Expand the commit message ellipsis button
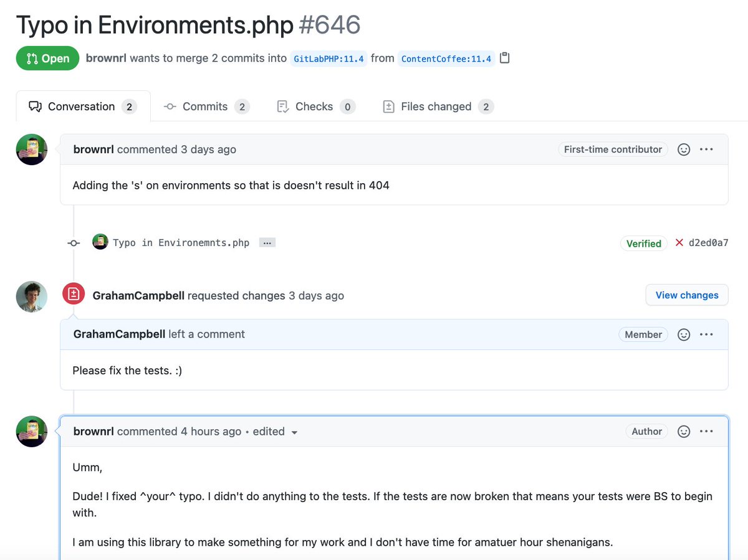This screenshot has width=748, height=560. coord(267,243)
